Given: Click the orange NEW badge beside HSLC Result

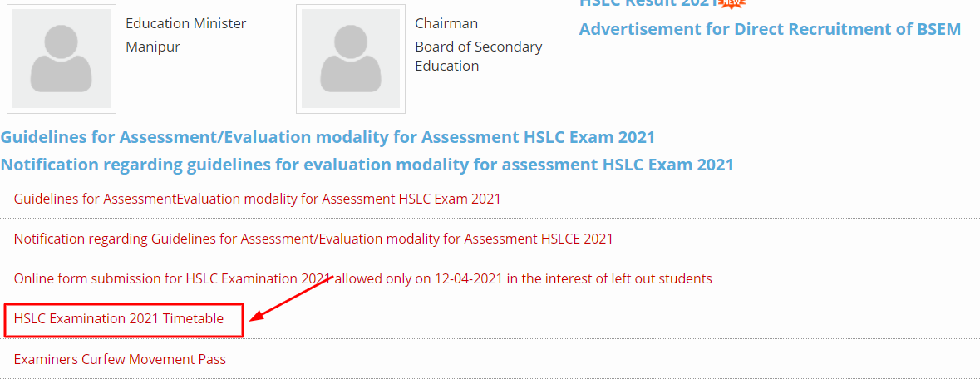Looking at the screenshot, I should pos(732,3).
